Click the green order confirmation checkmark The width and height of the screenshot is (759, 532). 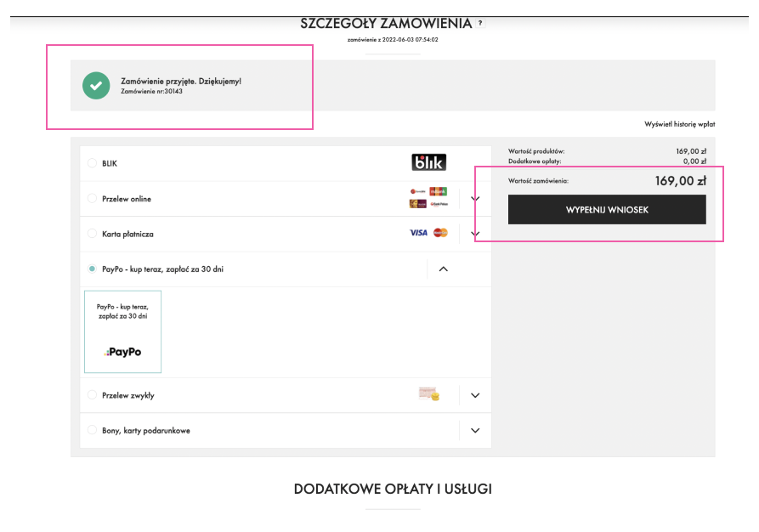96,86
